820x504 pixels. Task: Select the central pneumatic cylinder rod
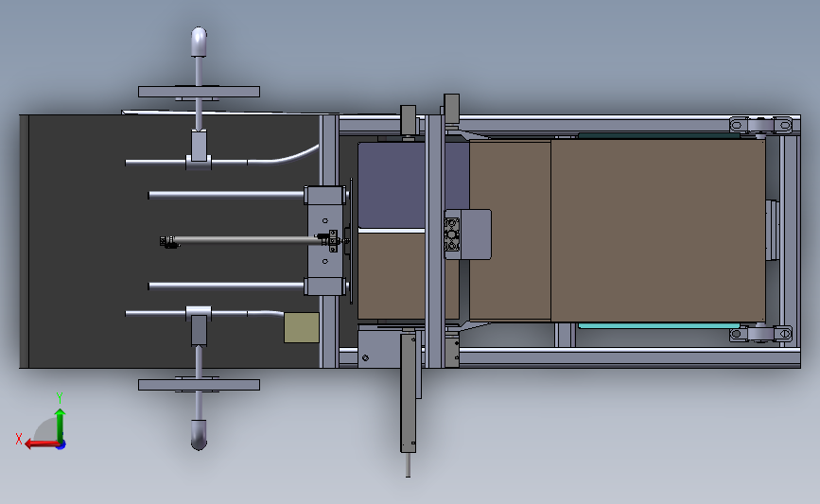pos(246,240)
